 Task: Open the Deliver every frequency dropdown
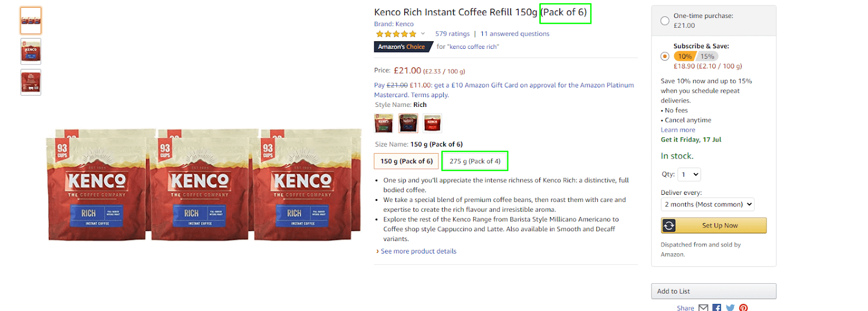(707, 204)
